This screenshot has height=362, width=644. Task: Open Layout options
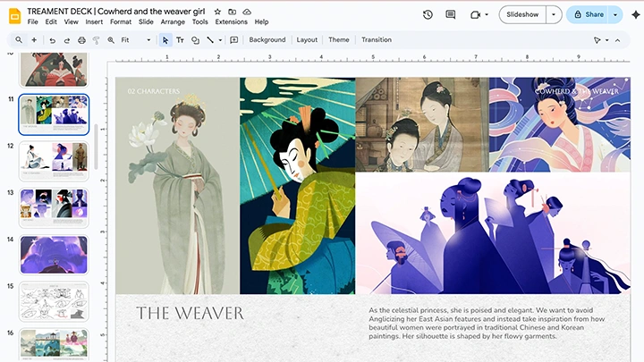click(307, 40)
